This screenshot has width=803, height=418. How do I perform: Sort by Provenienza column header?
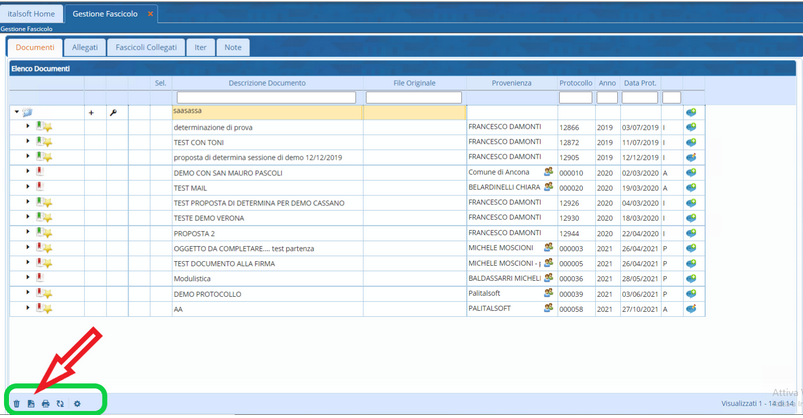pos(511,82)
